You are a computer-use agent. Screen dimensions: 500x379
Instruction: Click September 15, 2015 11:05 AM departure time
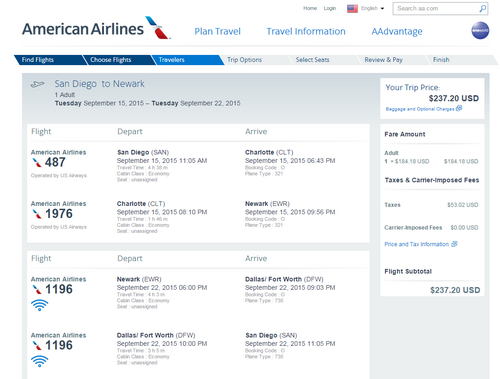pyautogui.click(x=162, y=161)
